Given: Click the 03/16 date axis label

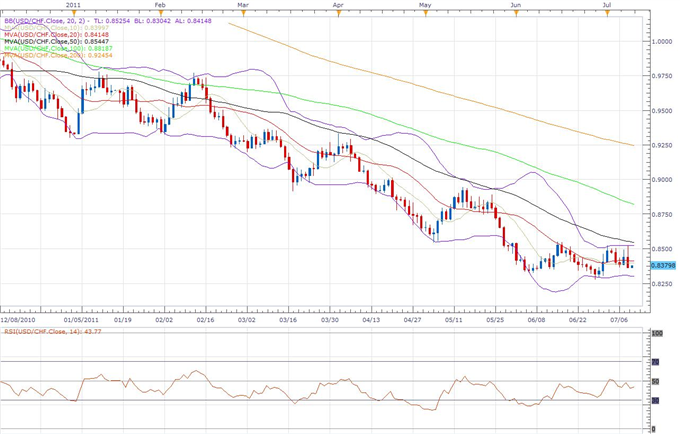Looking at the screenshot, I should pyautogui.click(x=288, y=320).
